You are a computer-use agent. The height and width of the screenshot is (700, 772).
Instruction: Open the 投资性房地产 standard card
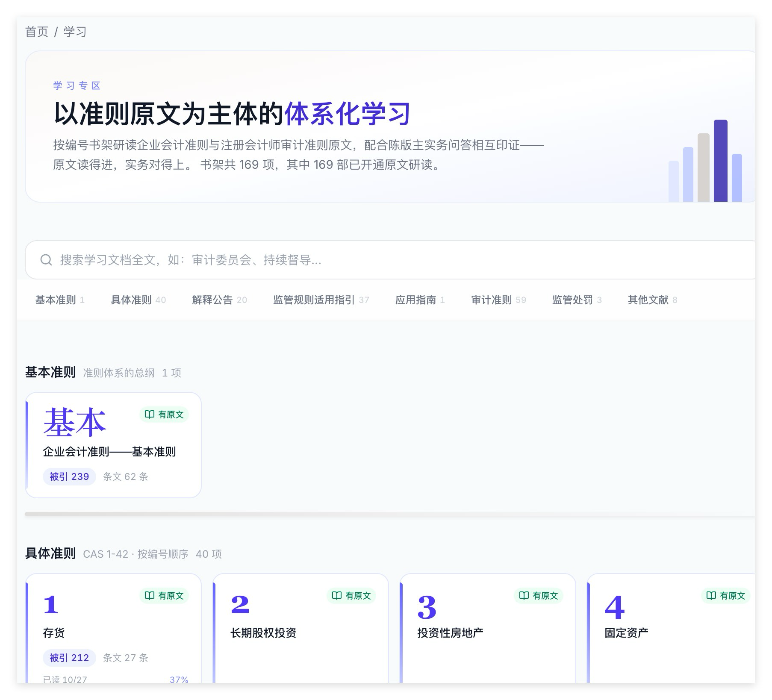(x=488, y=628)
